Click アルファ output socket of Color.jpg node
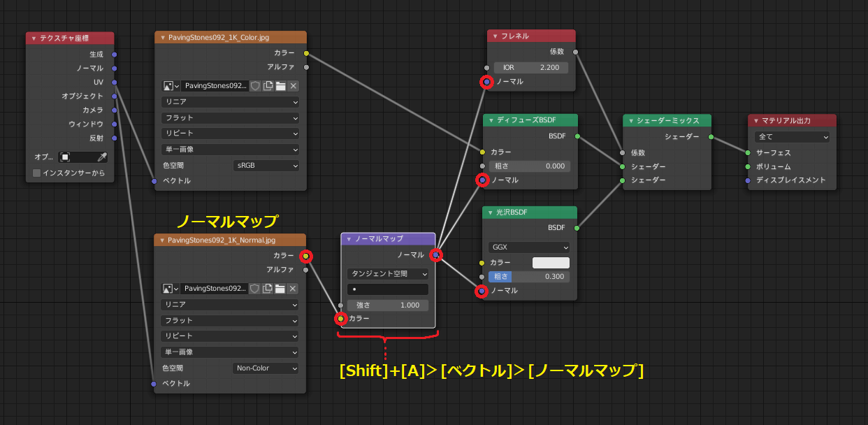This screenshot has width=868, height=425. pyautogui.click(x=306, y=67)
